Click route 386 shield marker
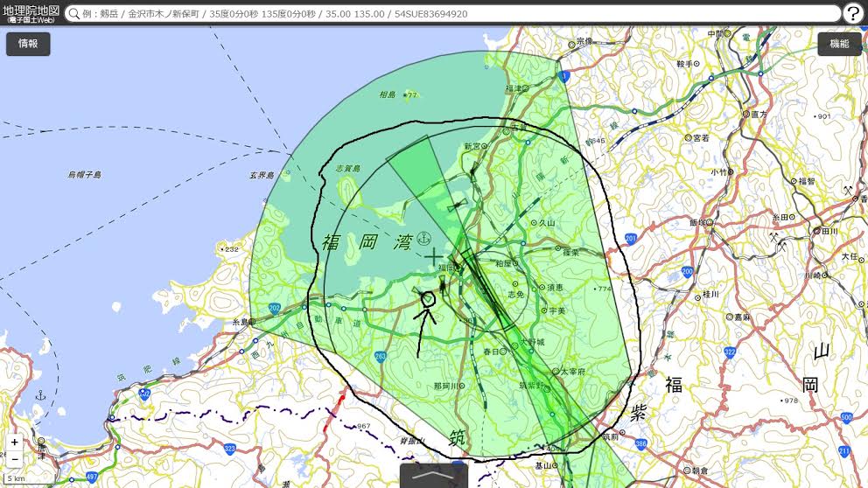868x488 pixels. [640, 443]
